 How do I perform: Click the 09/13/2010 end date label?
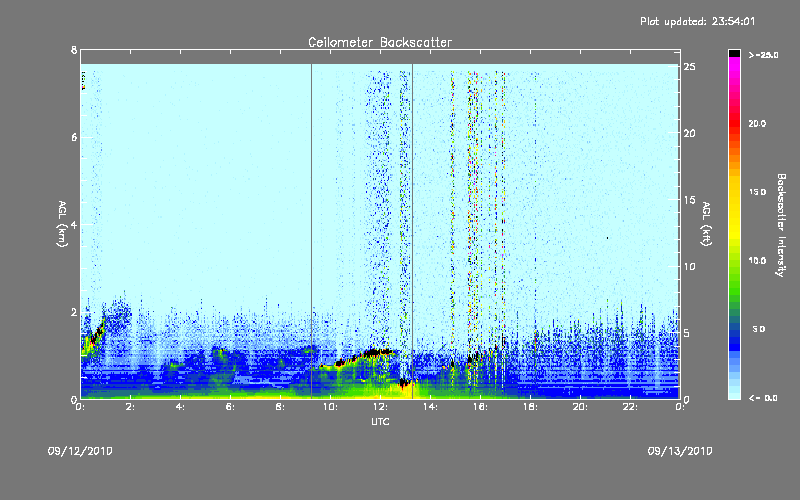pyautogui.click(x=680, y=451)
